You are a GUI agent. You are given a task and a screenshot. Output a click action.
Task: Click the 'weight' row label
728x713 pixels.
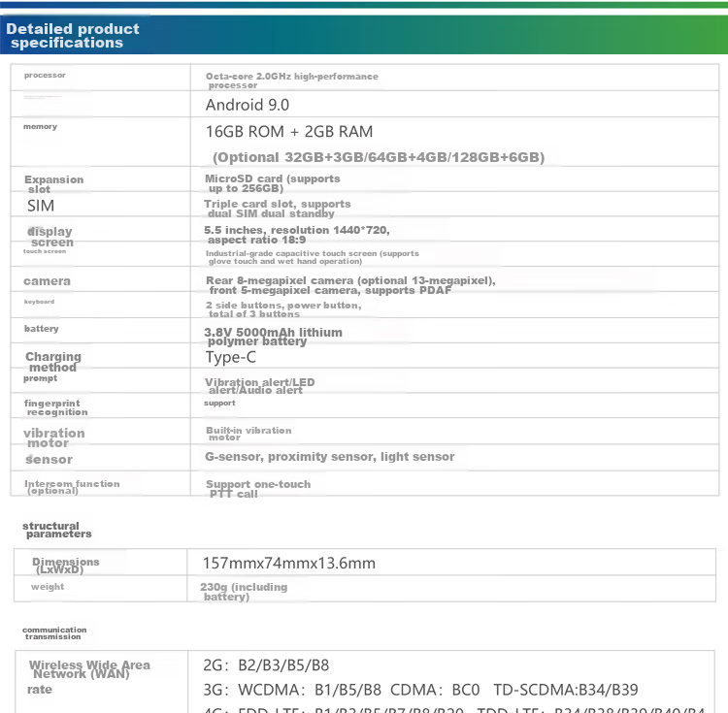pyautogui.click(x=48, y=587)
